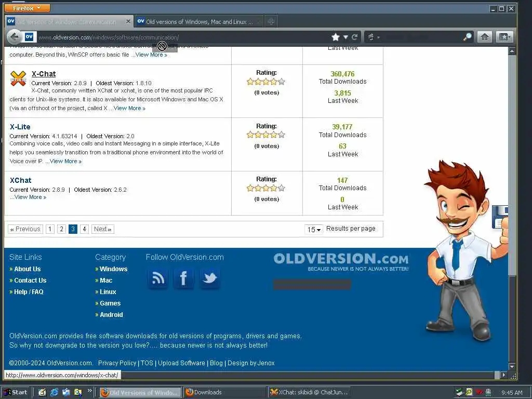
Task: Open the Blog footer link
Action: 216,363
